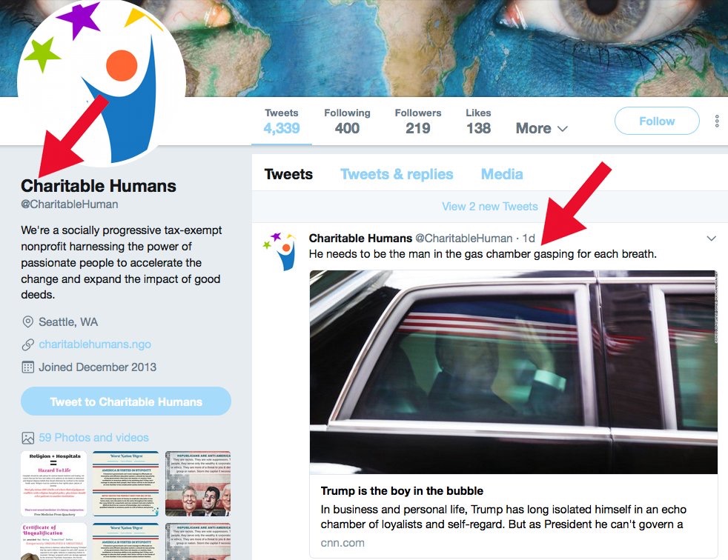Switch to the Tweets & replies tab
This screenshot has width=728, height=560.
[x=397, y=174]
